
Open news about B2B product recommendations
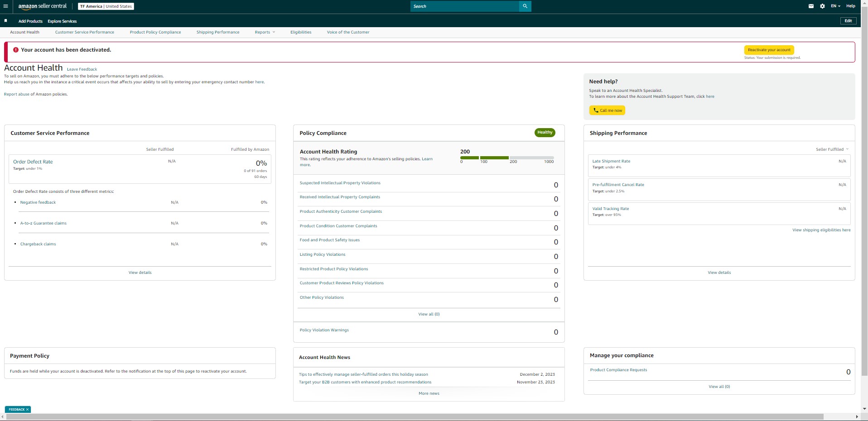point(365,382)
